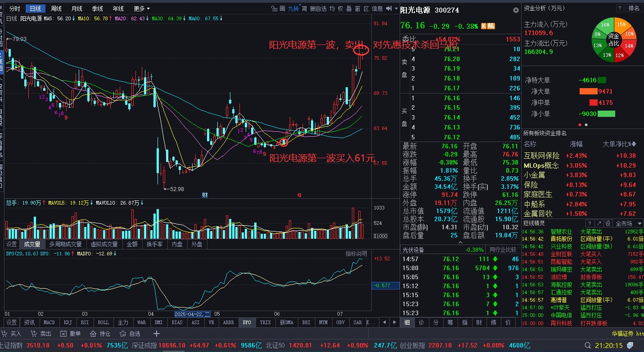The width and height of the screenshot is (644, 352).
Task: Click the second pagination dot under 净小单
Action: click(x=586, y=125)
